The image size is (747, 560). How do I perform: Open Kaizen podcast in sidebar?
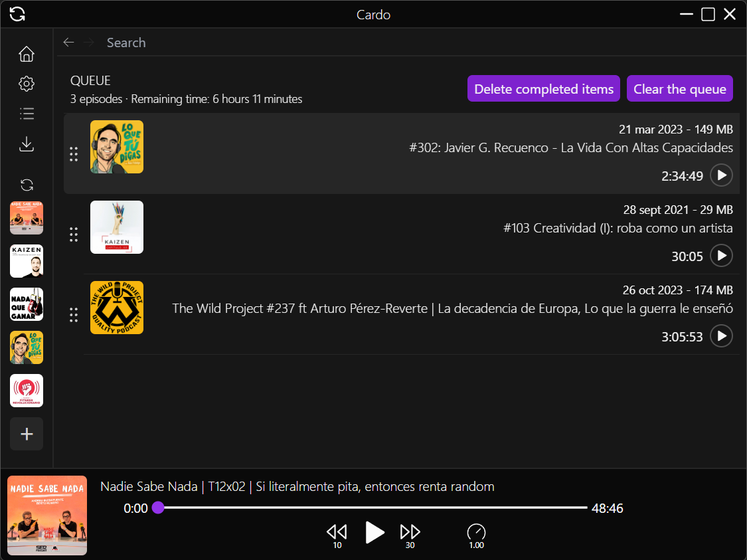[27, 261]
